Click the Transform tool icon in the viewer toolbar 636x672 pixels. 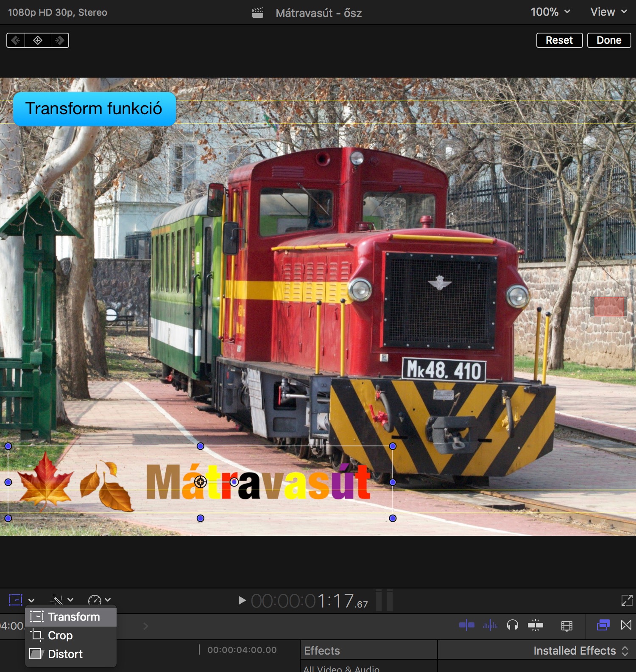pyautogui.click(x=16, y=600)
